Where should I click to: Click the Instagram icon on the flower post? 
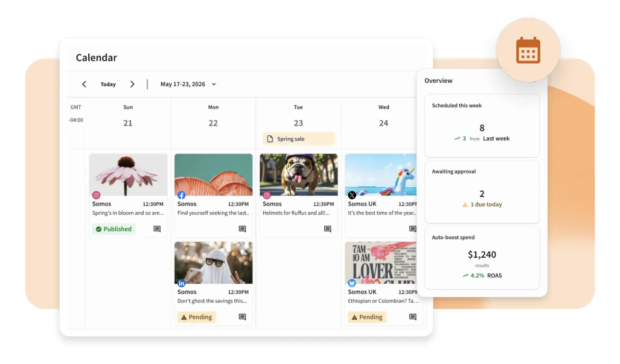[96, 195]
